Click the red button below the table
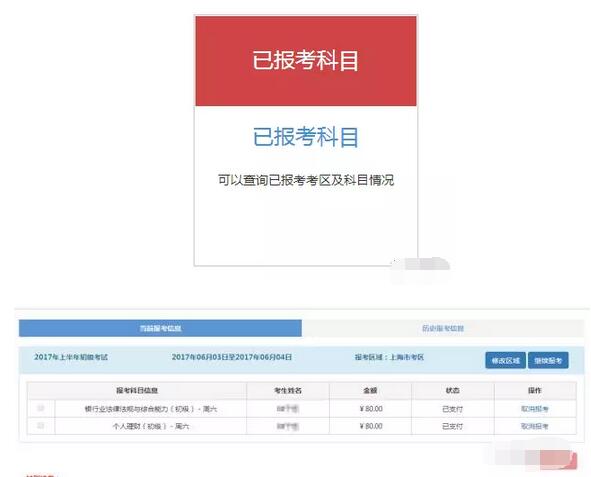591x477 pixels. (558, 460)
